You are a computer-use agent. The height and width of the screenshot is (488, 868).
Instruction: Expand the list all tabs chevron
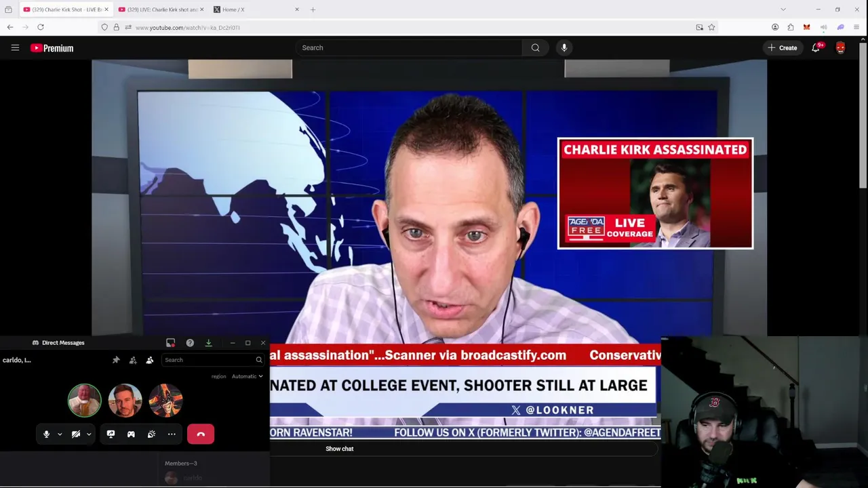[x=783, y=9]
